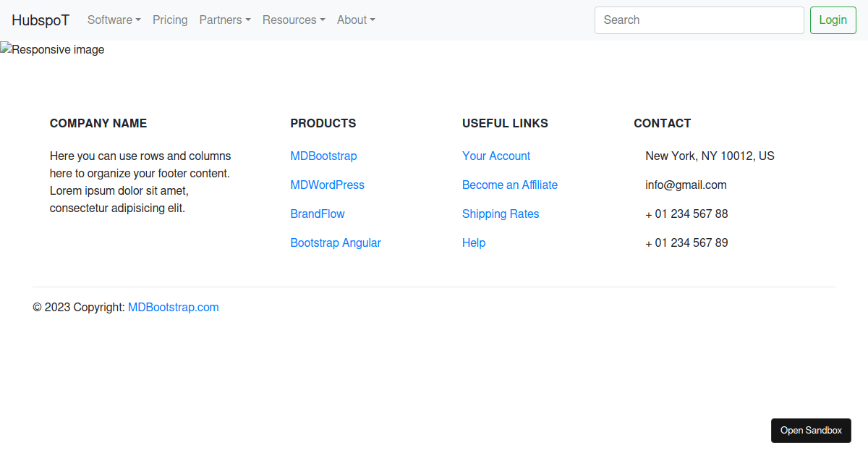Focus the Search input field
The height and width of the screenshot is (456, 868).
(x=699, y=20)
